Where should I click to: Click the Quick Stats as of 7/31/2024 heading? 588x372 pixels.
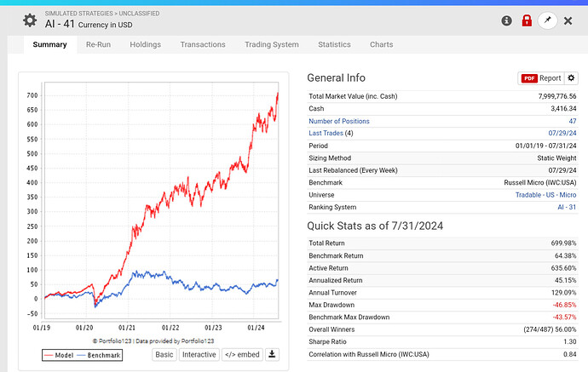pos(375,226)
